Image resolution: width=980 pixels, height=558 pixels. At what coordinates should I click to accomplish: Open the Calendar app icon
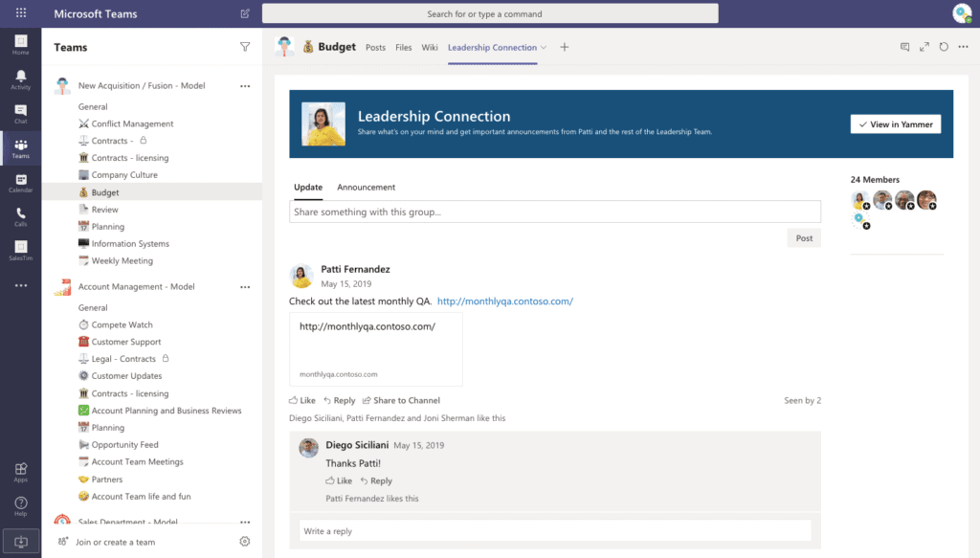coord(21,183)
